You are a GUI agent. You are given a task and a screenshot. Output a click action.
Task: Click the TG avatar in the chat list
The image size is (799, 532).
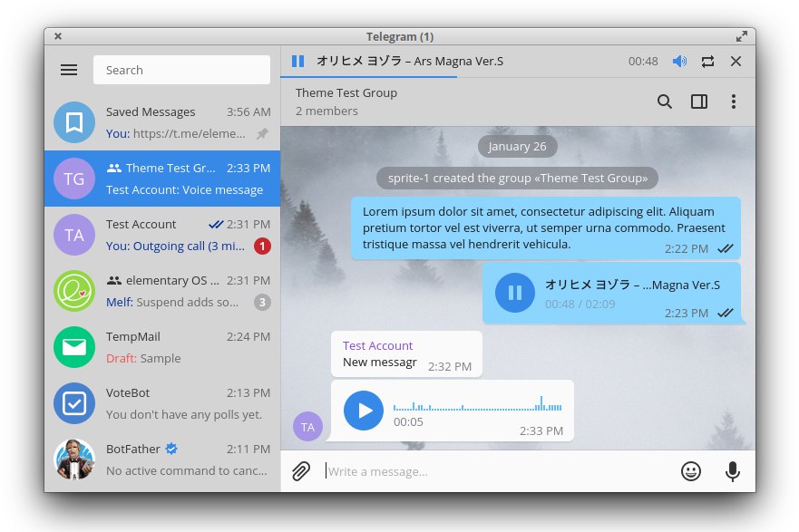[74, 179]
